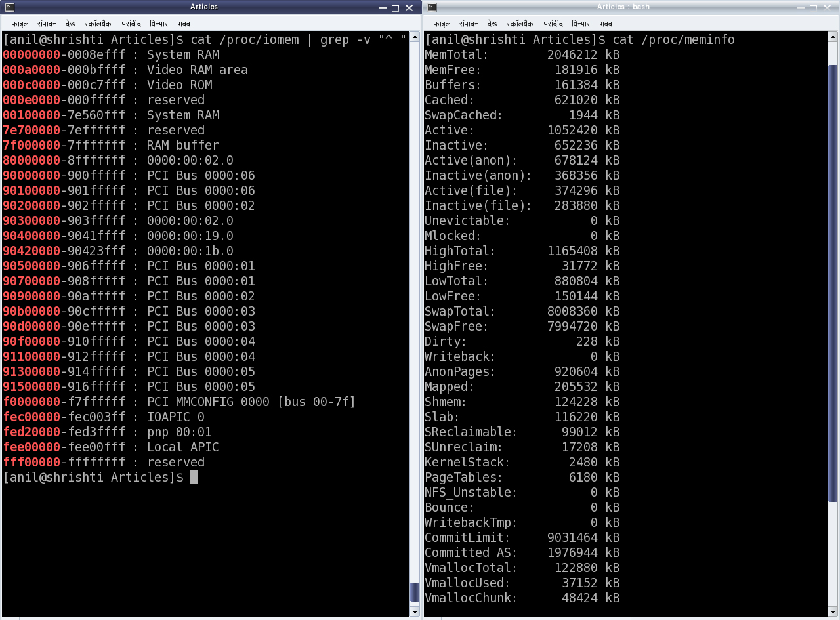Viewport: 840px width, 620px height.
Task: Open the मदद menu in the right terminal
Action: (x=606, y=23)
